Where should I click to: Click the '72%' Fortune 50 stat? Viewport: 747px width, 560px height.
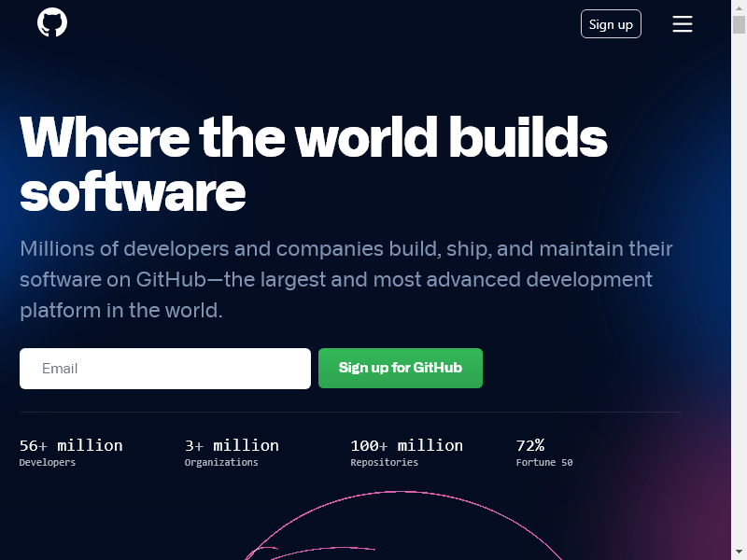(x=529, y=445)
